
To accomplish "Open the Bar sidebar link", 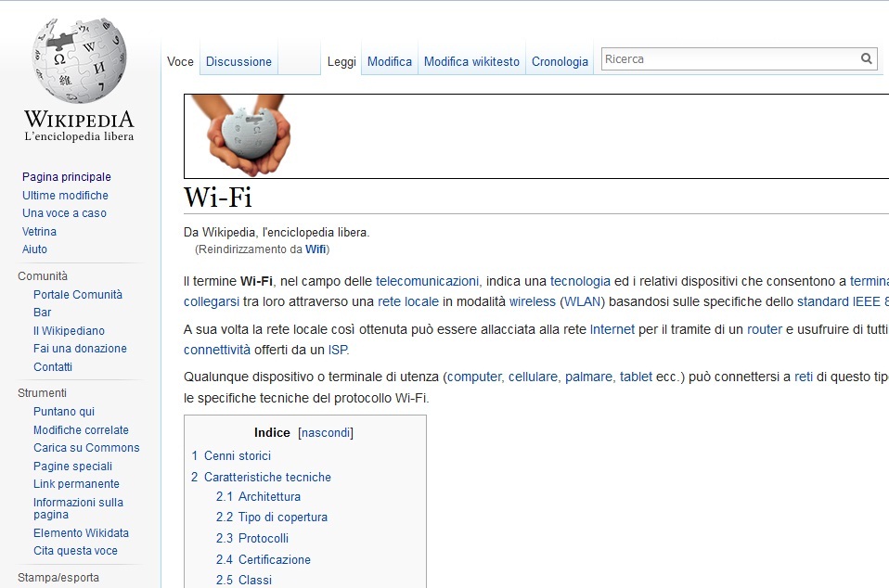I will click(42, 313).
